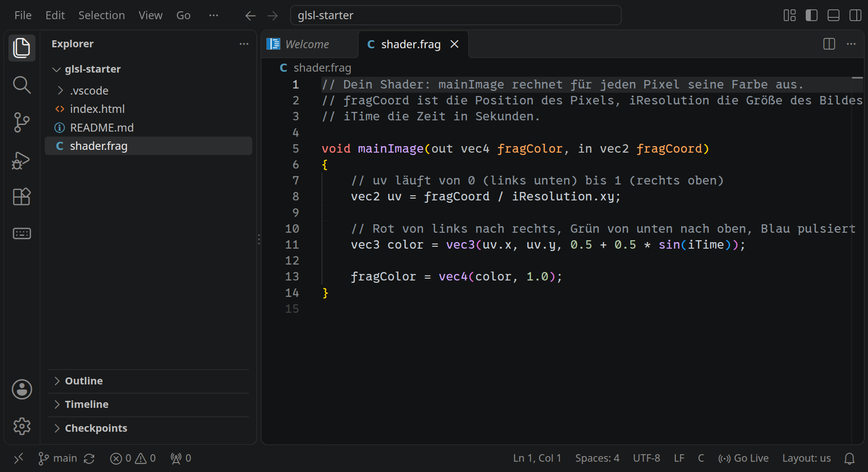Open the Explorer view in activity bar
Viewport: 868px width, 472px height.
[x=22, y=48]
